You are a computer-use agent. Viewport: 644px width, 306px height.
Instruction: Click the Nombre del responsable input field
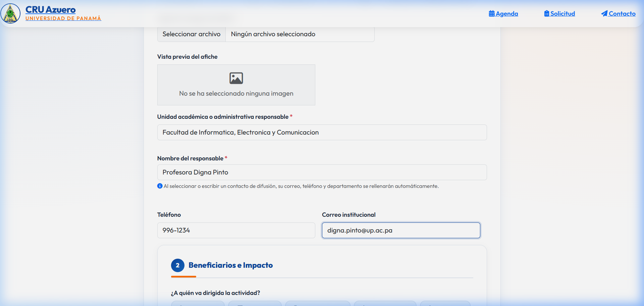[322, 172]
